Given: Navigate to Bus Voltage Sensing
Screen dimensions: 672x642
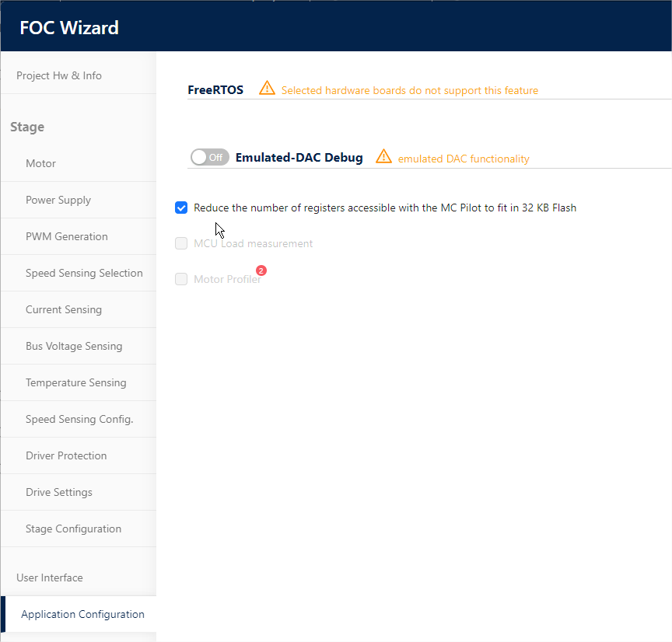Looking at the screenshot, I should 74,346.
